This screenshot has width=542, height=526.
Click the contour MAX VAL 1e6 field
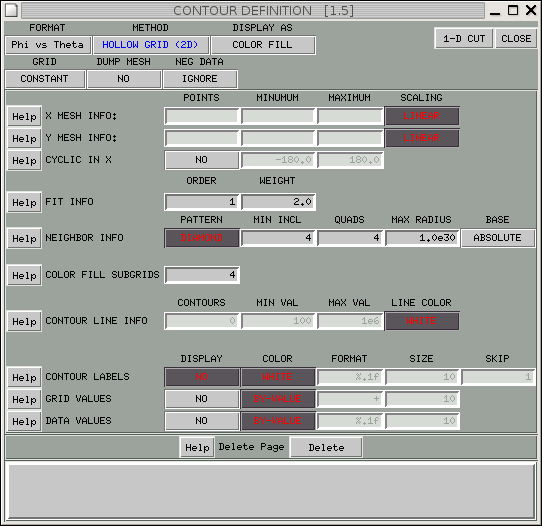350,321
